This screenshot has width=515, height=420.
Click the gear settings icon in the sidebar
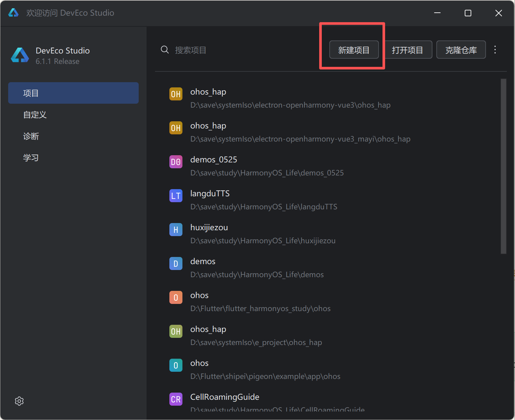click(19, 401)
